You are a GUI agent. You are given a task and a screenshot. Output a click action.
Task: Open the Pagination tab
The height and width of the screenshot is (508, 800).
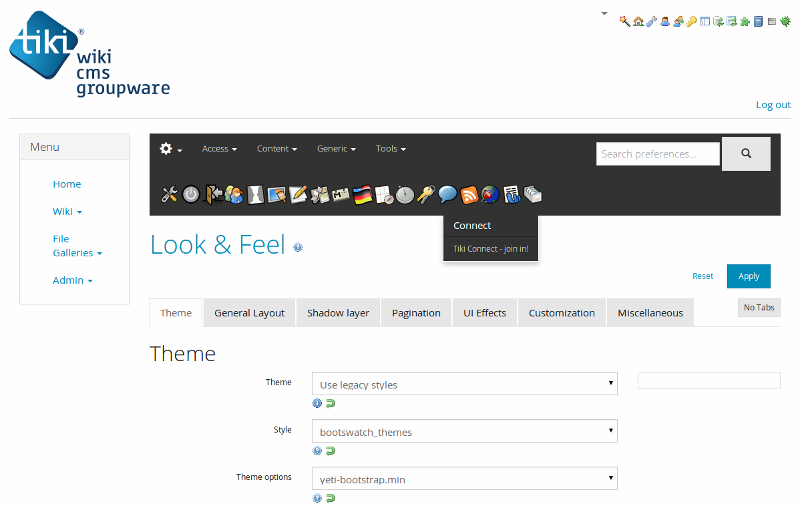pyautogui.click(x=416, y=313)
